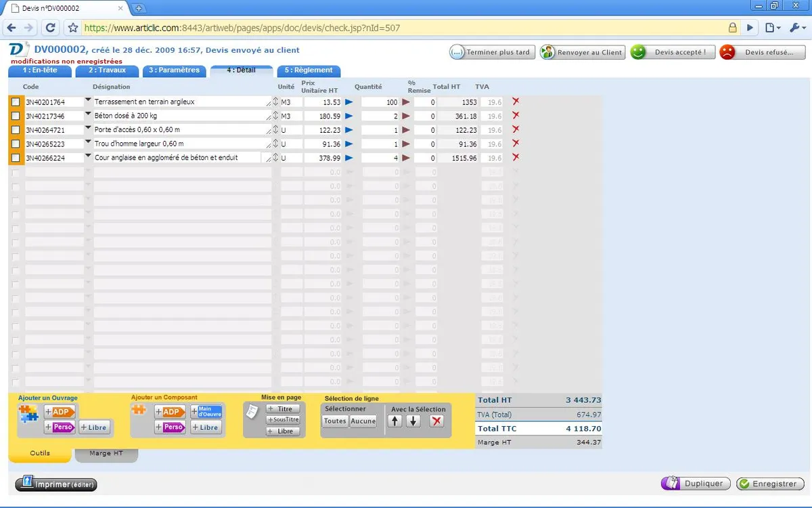Click the Devis accepté button
Image resolution: width=812 pixels, height=508 pixels.
[672, 52]
